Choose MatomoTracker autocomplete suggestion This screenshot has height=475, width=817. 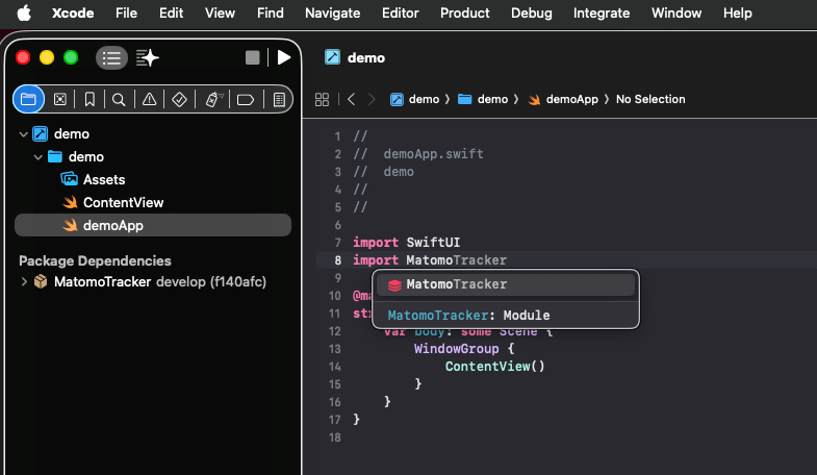506,284
